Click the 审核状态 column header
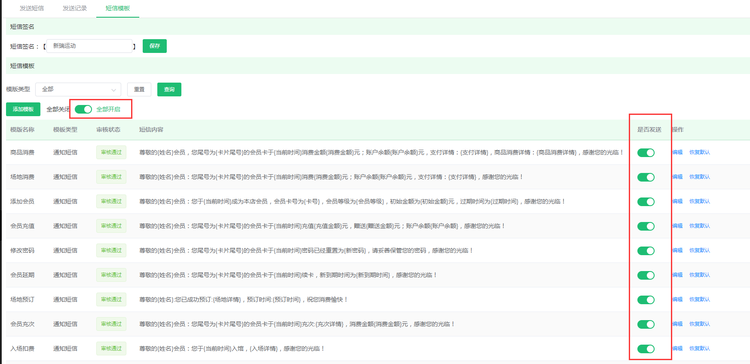750x364 pixels. click(x=108, y=130)
